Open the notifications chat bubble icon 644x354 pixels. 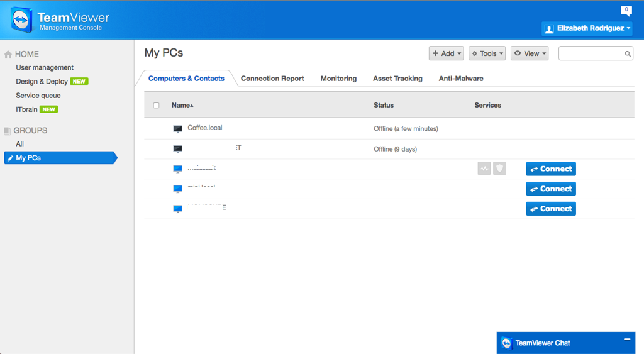click(x=626, y=11)
